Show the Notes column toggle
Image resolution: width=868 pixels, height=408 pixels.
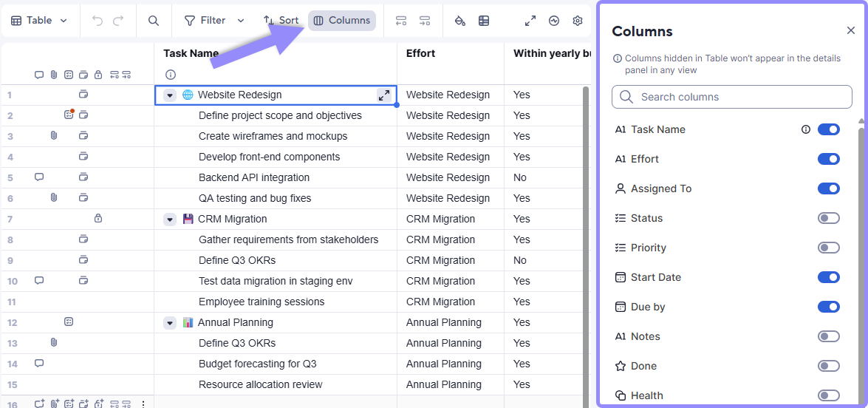click(829, 336)
